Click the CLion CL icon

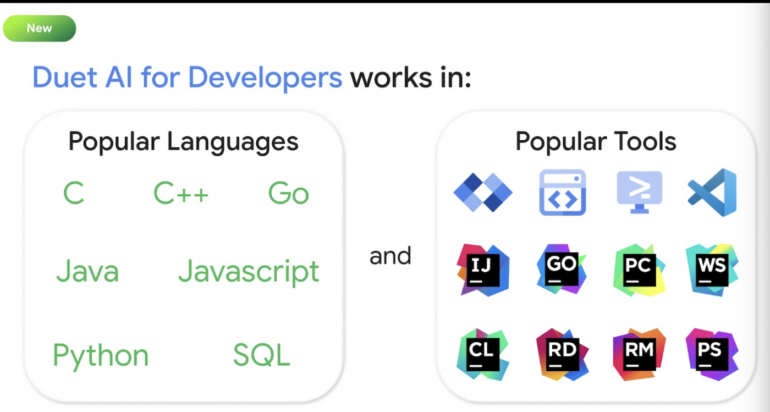point(483,353)
